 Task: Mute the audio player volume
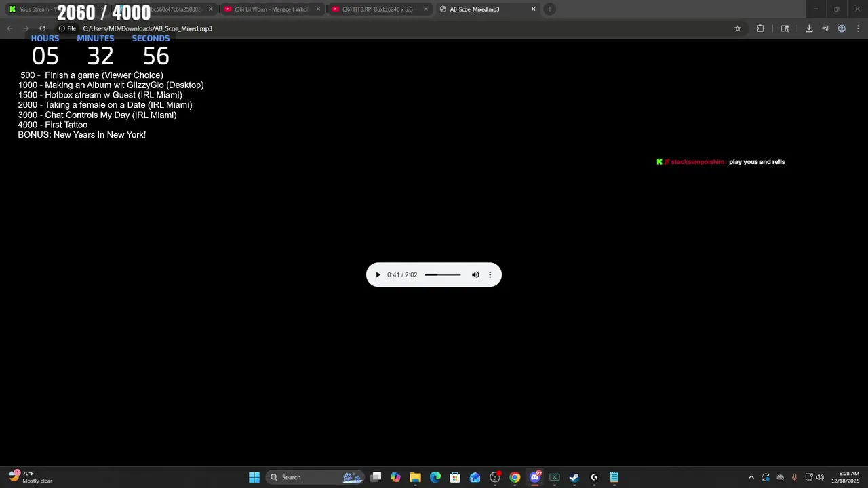475,274
